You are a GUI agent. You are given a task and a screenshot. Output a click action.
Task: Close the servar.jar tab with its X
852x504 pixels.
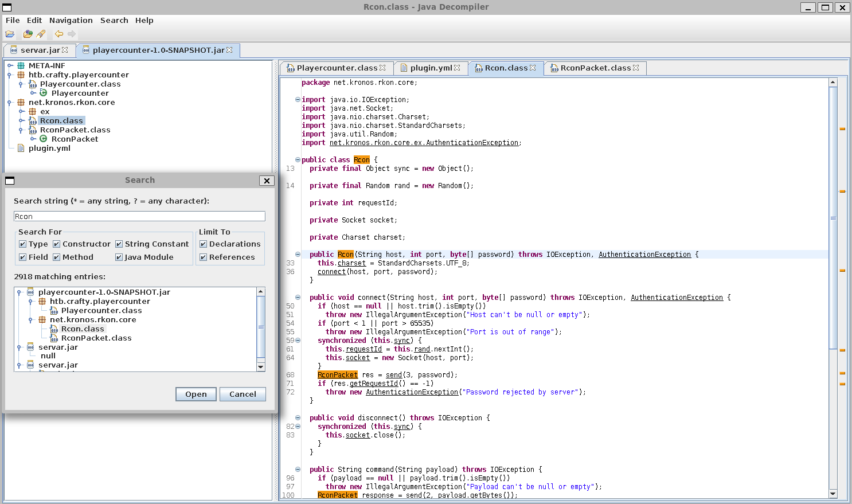pos(65,50)
